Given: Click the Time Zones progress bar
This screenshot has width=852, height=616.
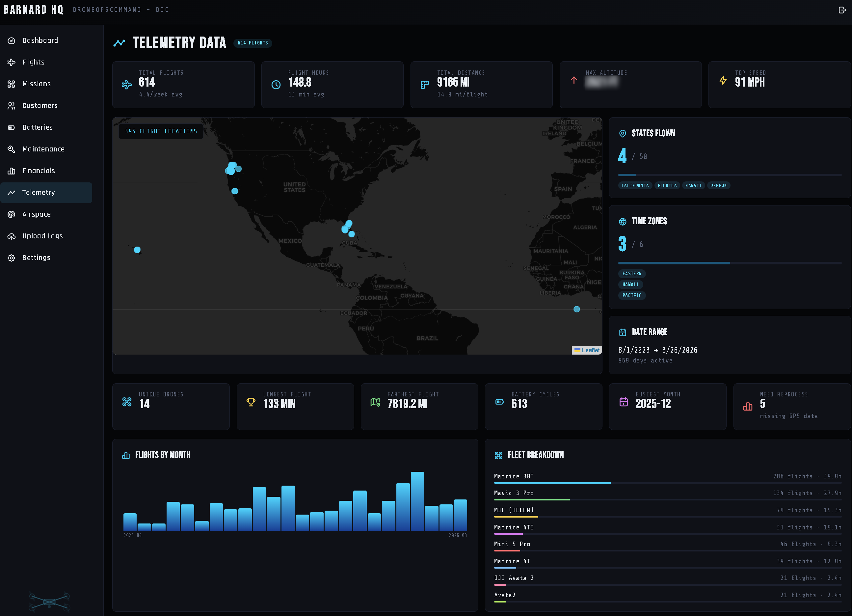Looking at the screenshot, I should click(x=730, y=263).
